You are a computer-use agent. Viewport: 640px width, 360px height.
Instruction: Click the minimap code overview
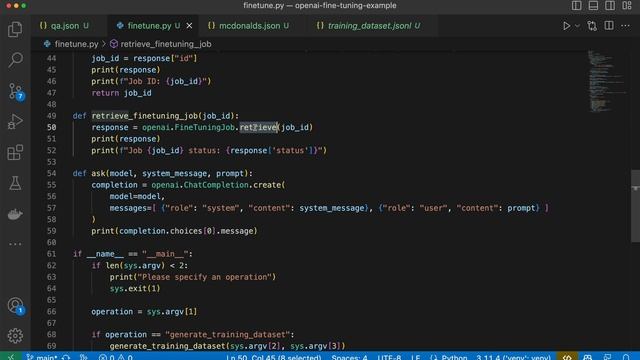[606, 81]
